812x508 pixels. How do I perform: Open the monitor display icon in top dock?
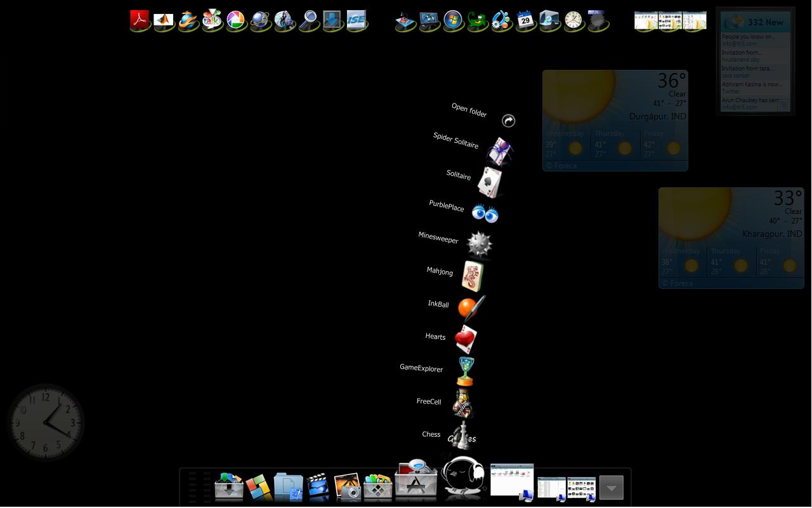click(x=429, y=20)
